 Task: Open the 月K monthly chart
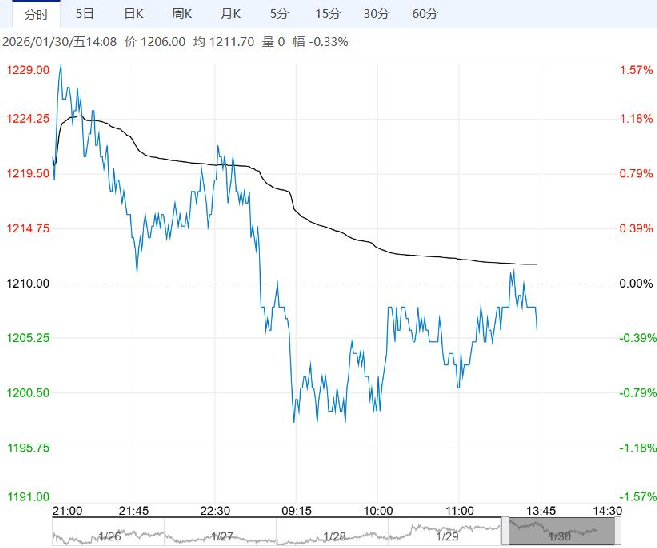pos(231,14)
